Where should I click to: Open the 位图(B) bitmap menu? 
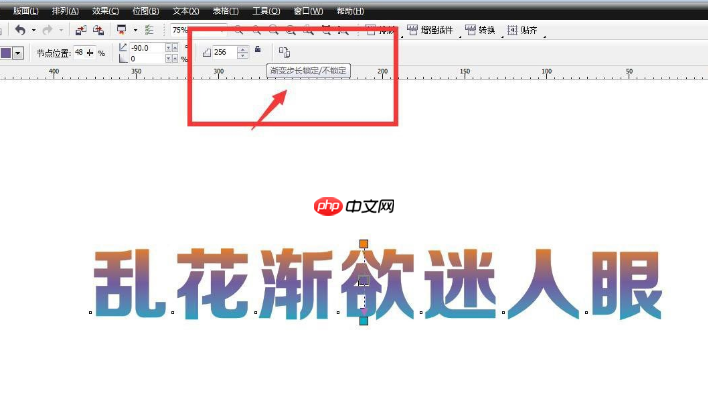click(146, 11)
